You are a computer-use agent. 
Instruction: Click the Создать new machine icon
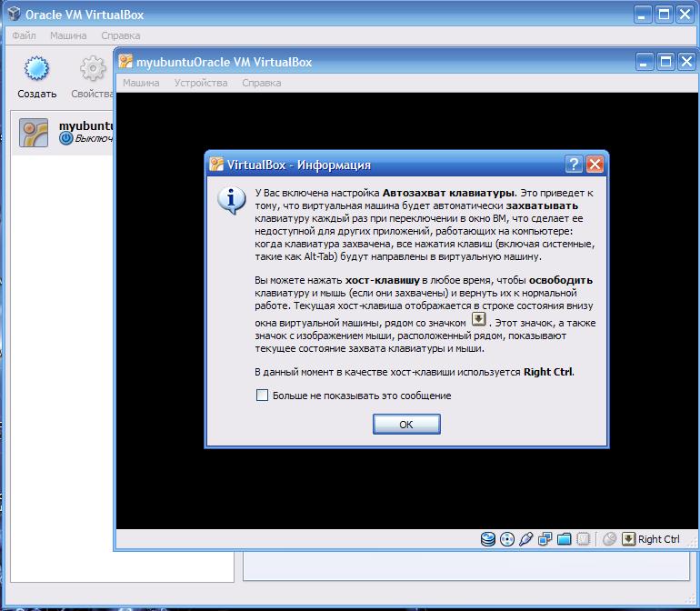coord(36,68)
